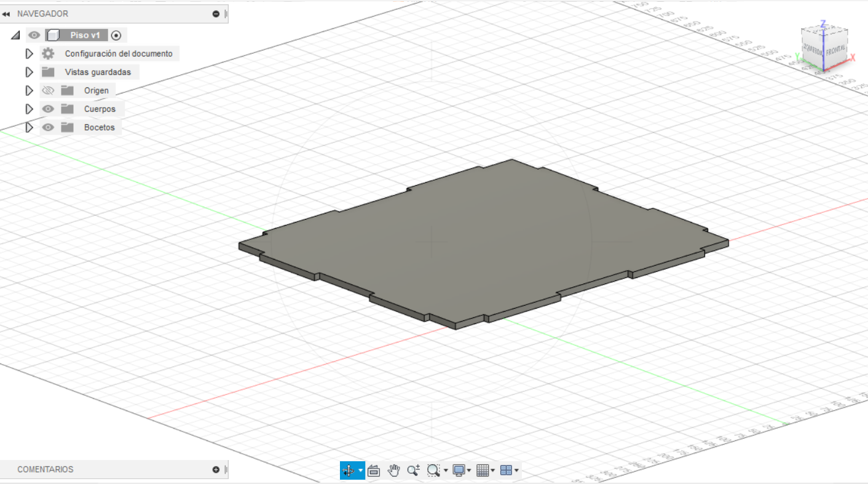Select the Bocetos label
This screenshot has height=484, width=868.
(x=100, y=127)
